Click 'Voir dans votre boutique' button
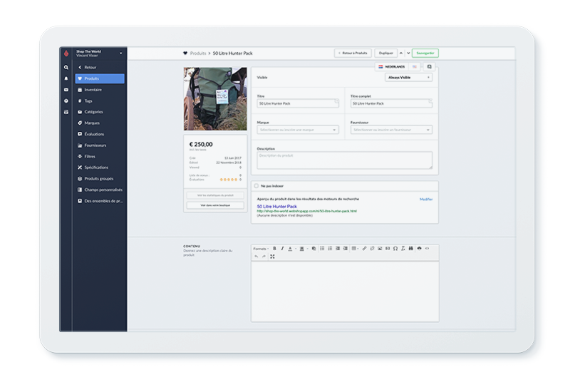This screenshot has height=392, width=570. pos(215,205)
